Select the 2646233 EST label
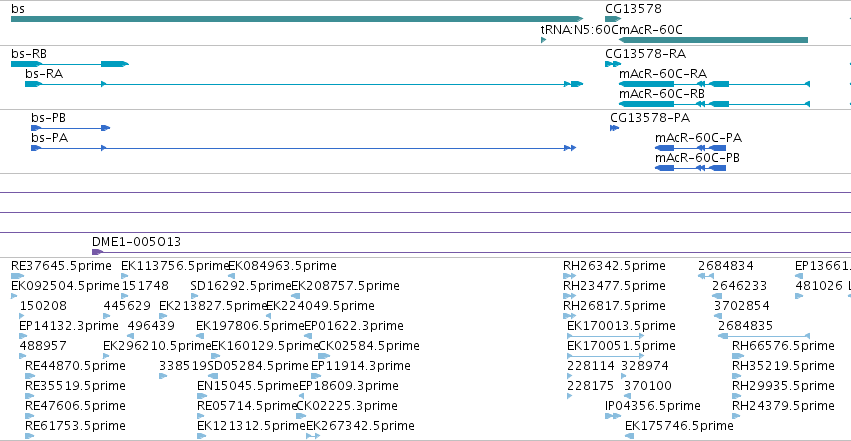This screenshot has height=441, width=851. [740, 286]
